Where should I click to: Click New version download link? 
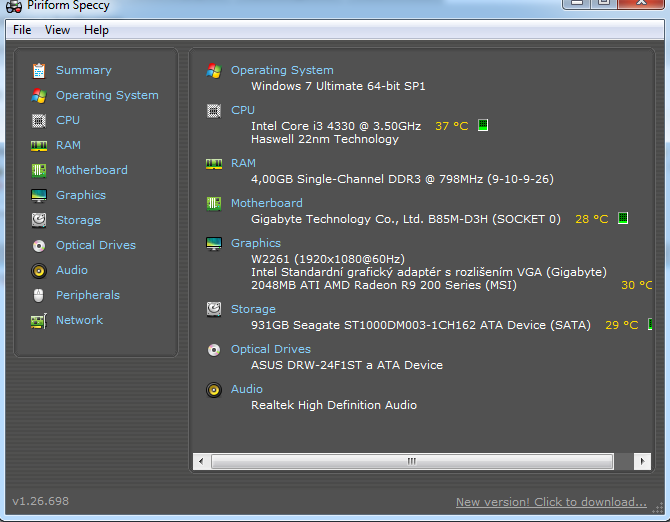pos(551,502)
